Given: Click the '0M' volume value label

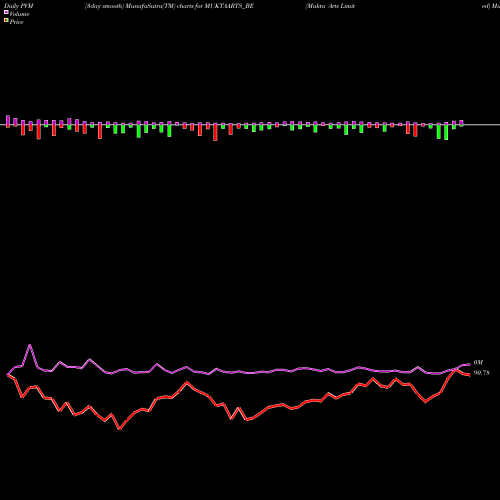Looking at the screenshot, I should [x=478, y=363].
